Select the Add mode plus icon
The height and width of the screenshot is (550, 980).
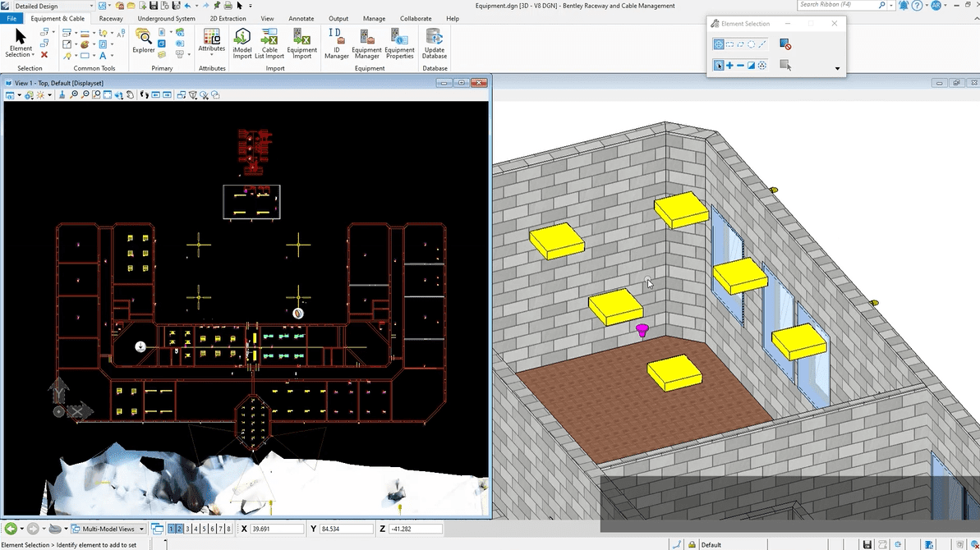[x=729, y=66]
